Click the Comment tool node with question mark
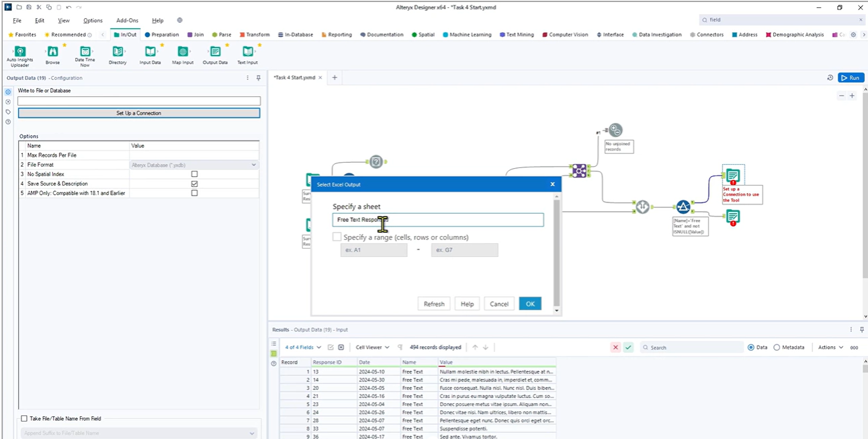 point(376,161)
